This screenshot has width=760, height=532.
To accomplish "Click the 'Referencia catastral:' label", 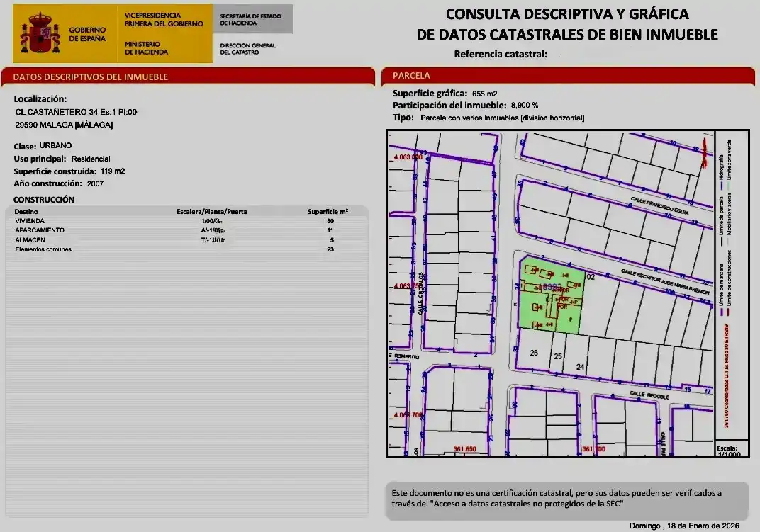I will tap(501, 54).
